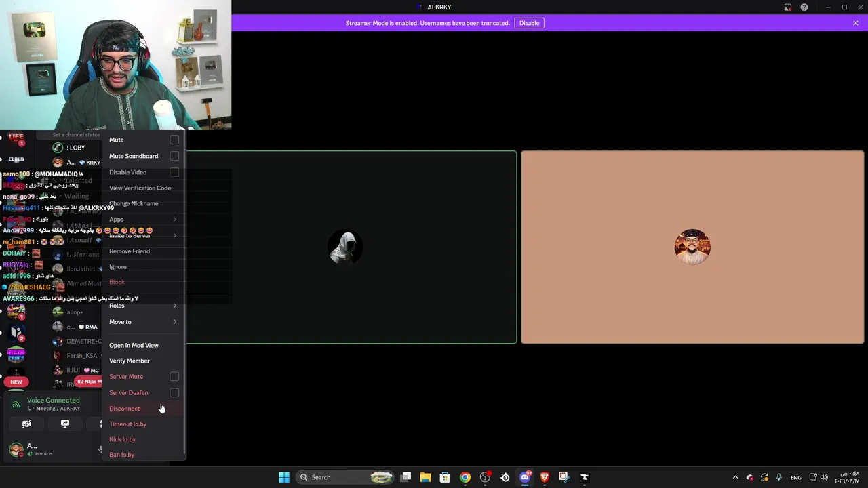Open in Mod View
Viewport: 868px width, 488px height.
pyautogui.click(x=143, y=346)
